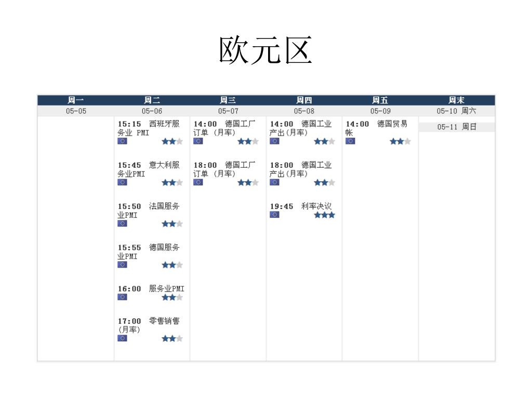Click the star rating for 16:00 服务业PMI
This screenshot has height=399, width=532.
click(172, 298)
